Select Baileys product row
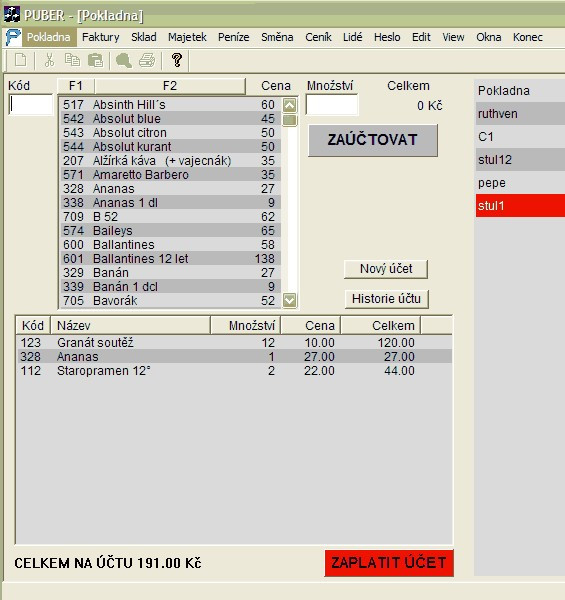The image size is (565, 600). (x=170, y=231)
